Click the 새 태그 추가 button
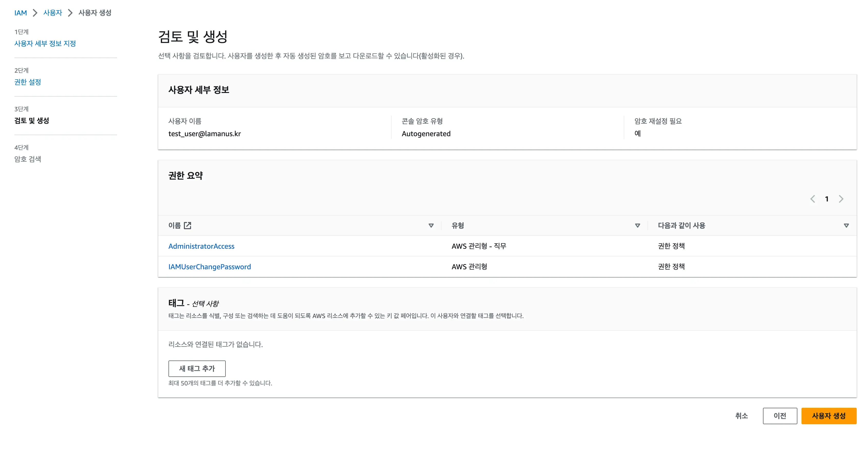The height and width of the screenshot is (463, 868). coord(197,369)
